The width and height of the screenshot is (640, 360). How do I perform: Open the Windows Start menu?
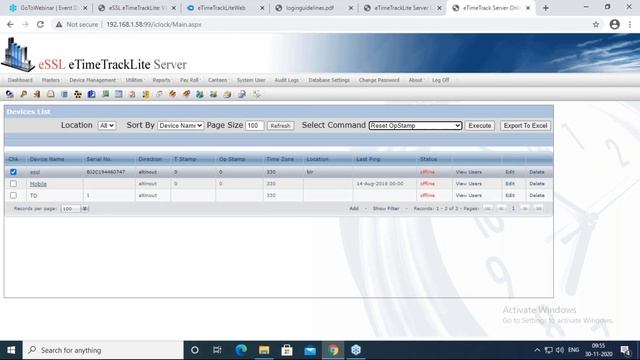coord(11,350)
